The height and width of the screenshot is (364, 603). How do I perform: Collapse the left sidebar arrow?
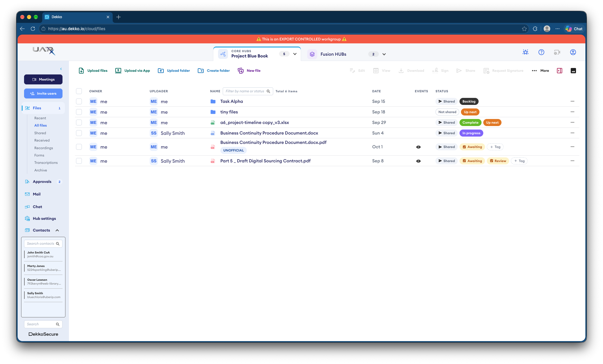coord(61,69)
